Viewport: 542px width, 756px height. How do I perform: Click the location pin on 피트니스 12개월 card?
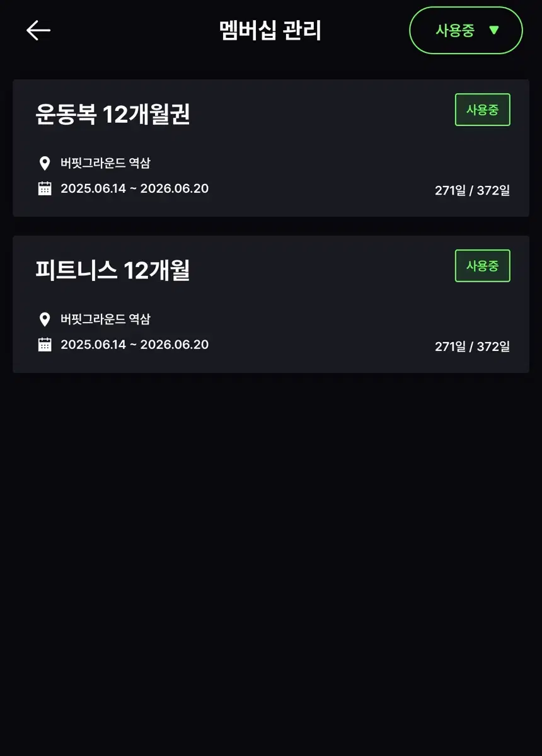(45, 319)
